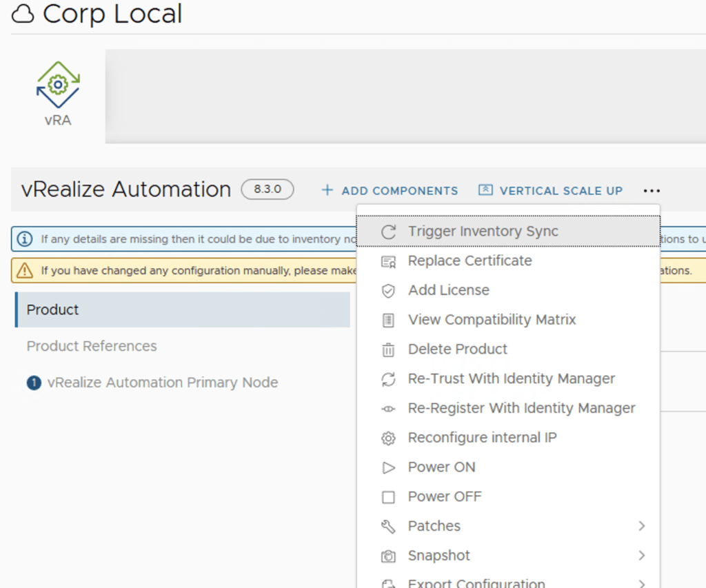This screenshot has width=706, height=588.
Task: Click the Snapshot camera icon
Action: [389, 556]
